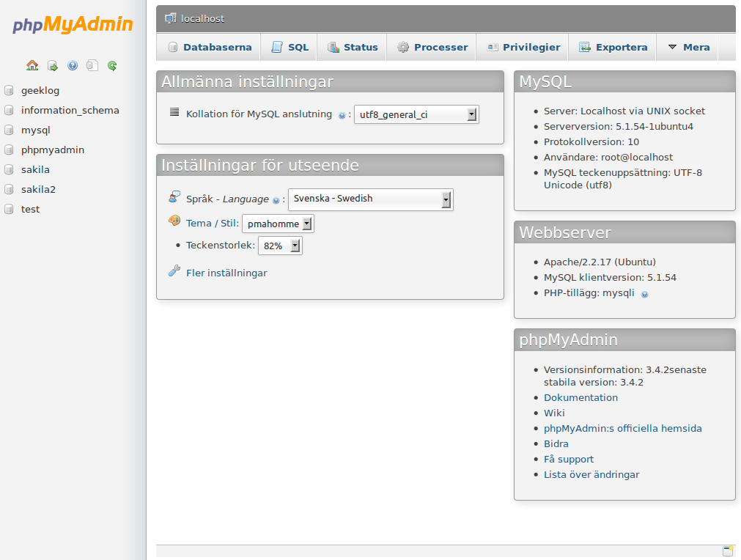The width and height of the screenshot is (741, 560).
Task: Click the palette icon beside Tema / Stil
Action: [x=174, y=220]
